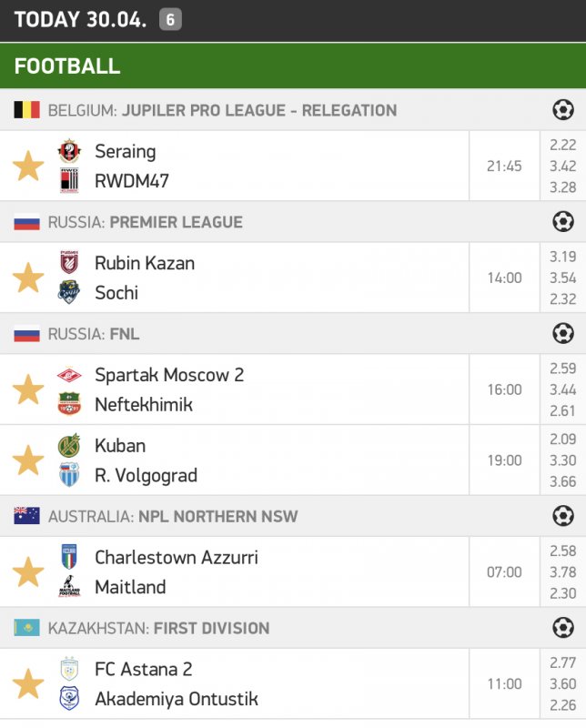The image size is (586, 728).
Task: Click the Kazakhstan flag icon
Action: tap(27, 628)
